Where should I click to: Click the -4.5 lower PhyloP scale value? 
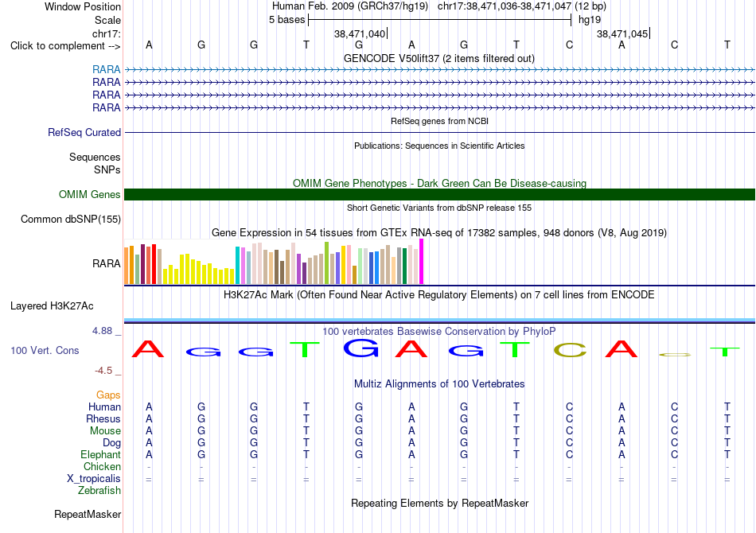pyautogui.click(x=103, y=371)
